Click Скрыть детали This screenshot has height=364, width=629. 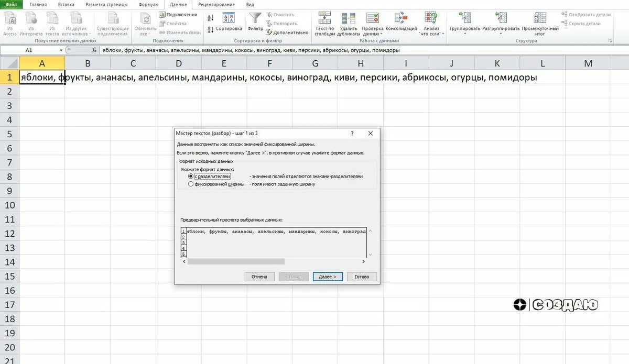[581, 24]
